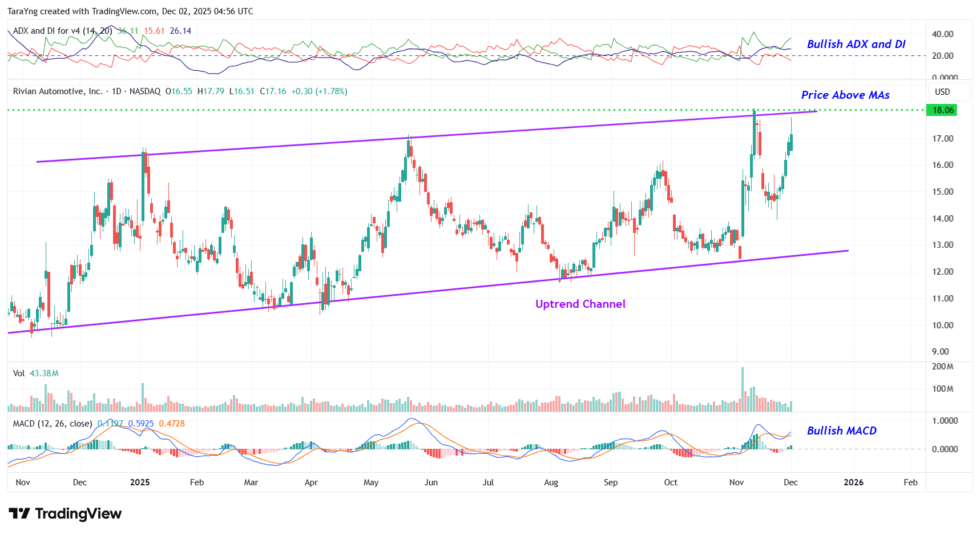Select the 'Price Above MAs' text annotation
Viewport: 980px width, 535px height.
point(845,95)
